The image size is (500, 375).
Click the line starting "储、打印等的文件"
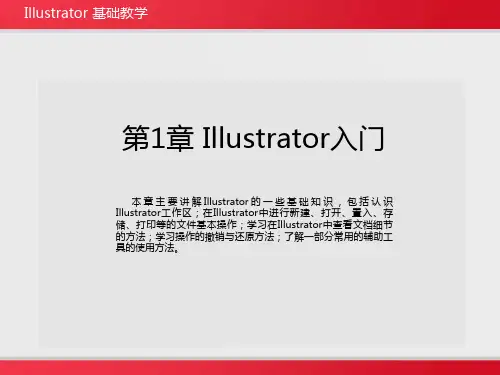tap(254, 224)
